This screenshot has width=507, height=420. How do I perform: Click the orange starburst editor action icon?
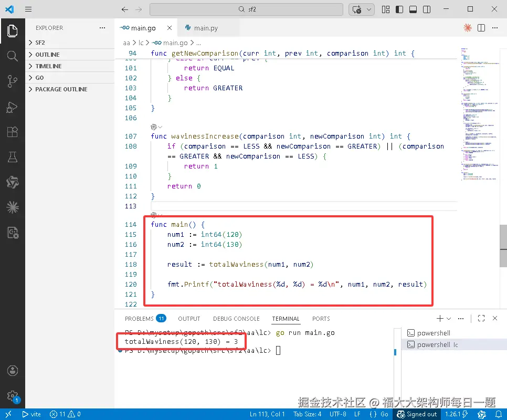click(x=468, y=28)
